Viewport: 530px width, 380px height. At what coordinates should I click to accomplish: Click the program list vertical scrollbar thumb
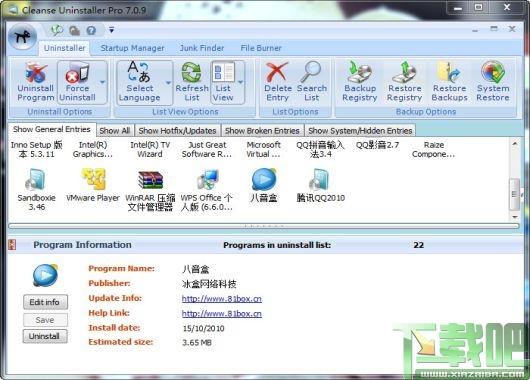point(515,194)
